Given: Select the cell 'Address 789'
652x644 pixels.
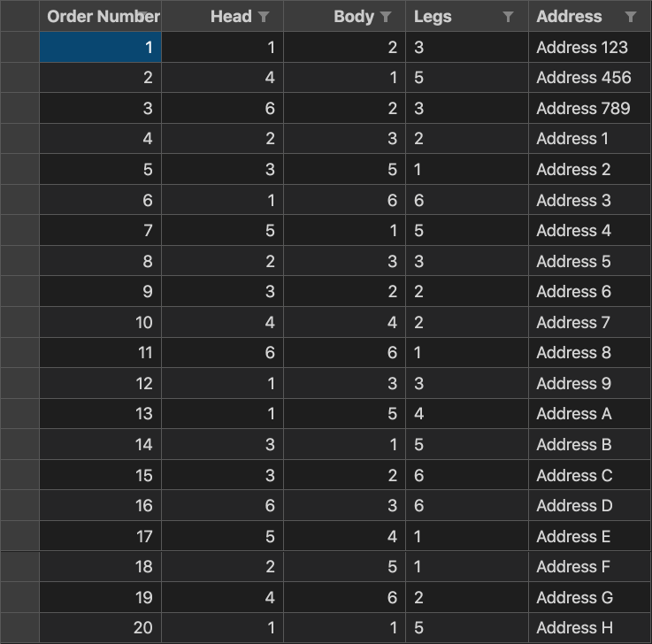Looking at the screenshot, I should pos(589,108).
